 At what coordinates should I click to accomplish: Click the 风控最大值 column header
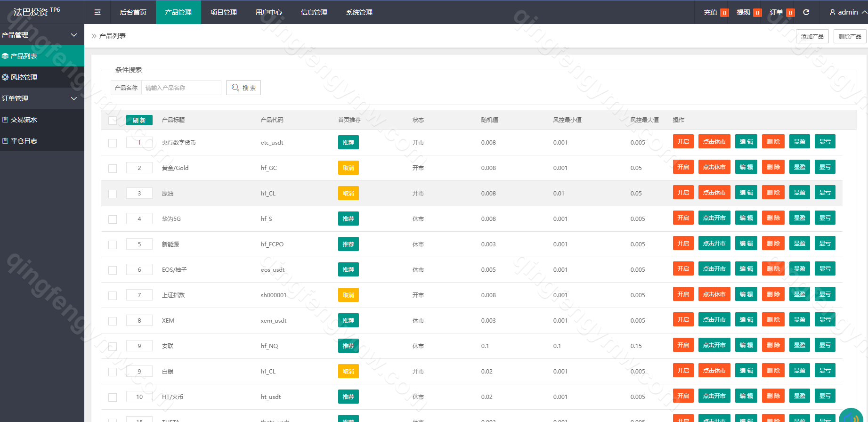pyautogui.click(x=645, y=120)
